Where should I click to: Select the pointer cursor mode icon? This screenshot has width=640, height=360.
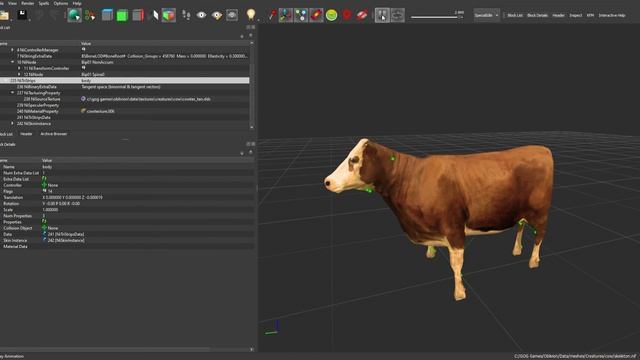[382, 16]
